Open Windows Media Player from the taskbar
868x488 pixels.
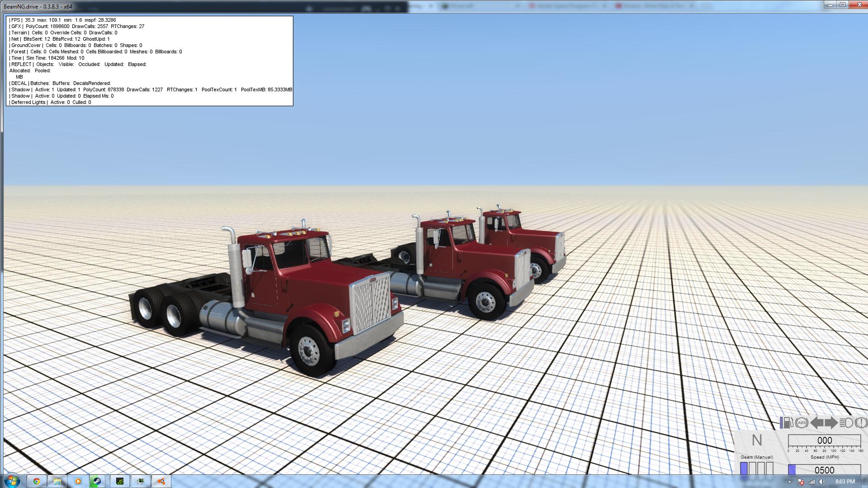[78, 481]
